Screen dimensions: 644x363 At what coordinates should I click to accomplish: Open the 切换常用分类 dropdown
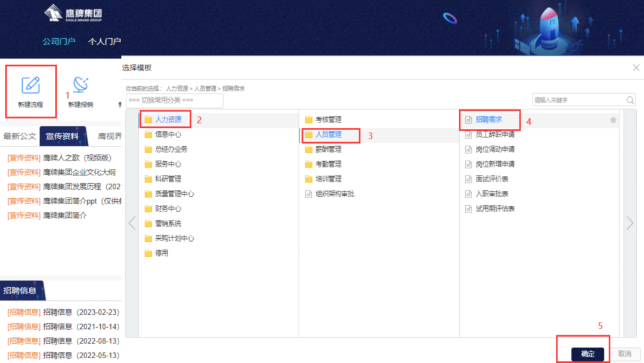click(175, 100)
